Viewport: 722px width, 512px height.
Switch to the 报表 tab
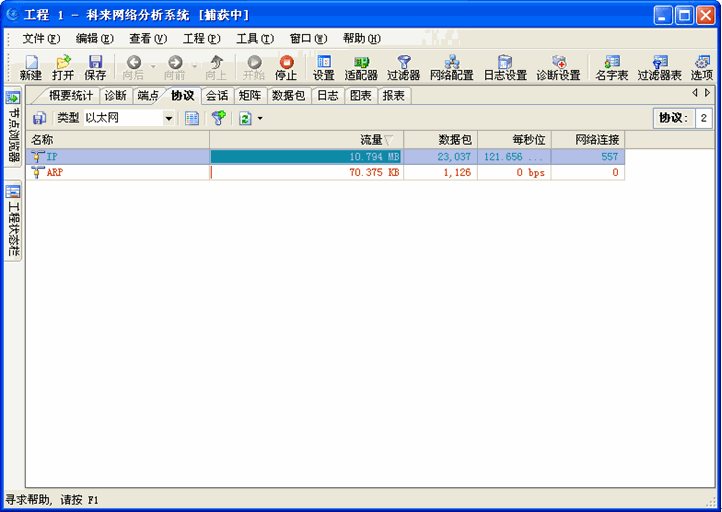[394, 96]
